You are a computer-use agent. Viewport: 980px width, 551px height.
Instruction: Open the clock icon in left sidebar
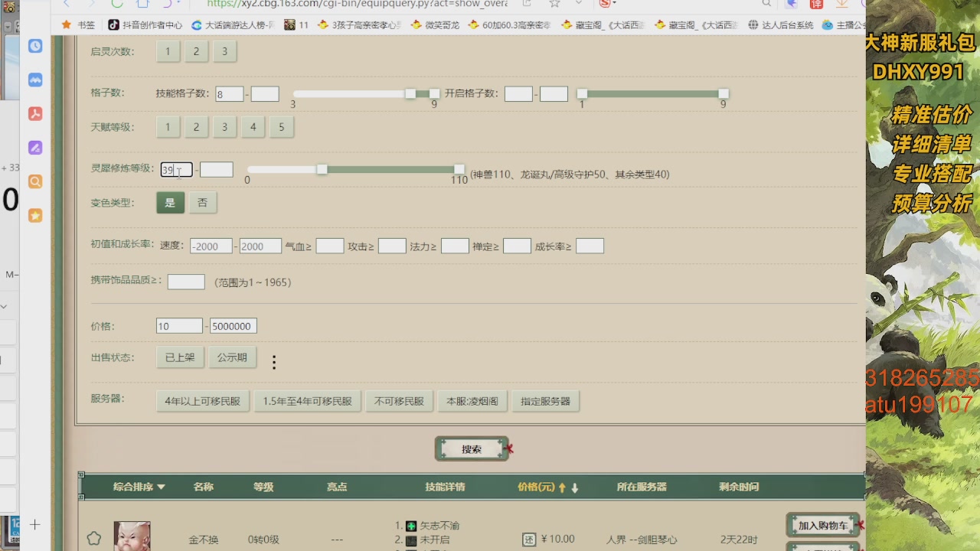35,46
